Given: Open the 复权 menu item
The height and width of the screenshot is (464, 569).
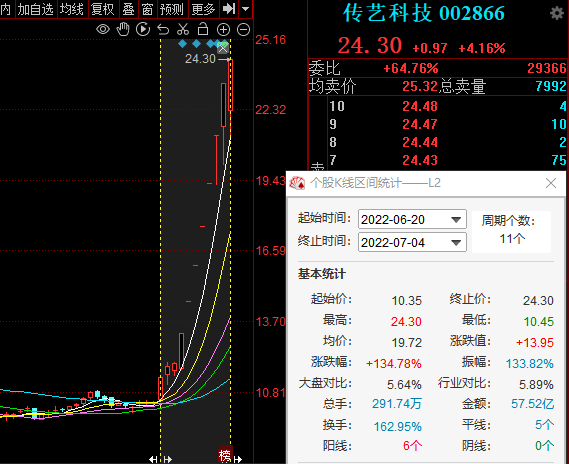Looking at the screenshot, I should 103,9.
